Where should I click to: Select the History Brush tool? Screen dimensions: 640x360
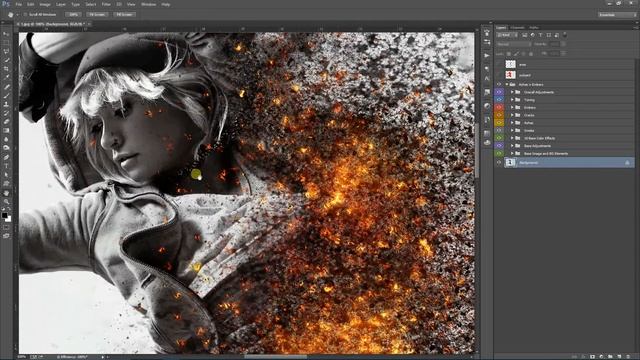(x=6, y=113)
